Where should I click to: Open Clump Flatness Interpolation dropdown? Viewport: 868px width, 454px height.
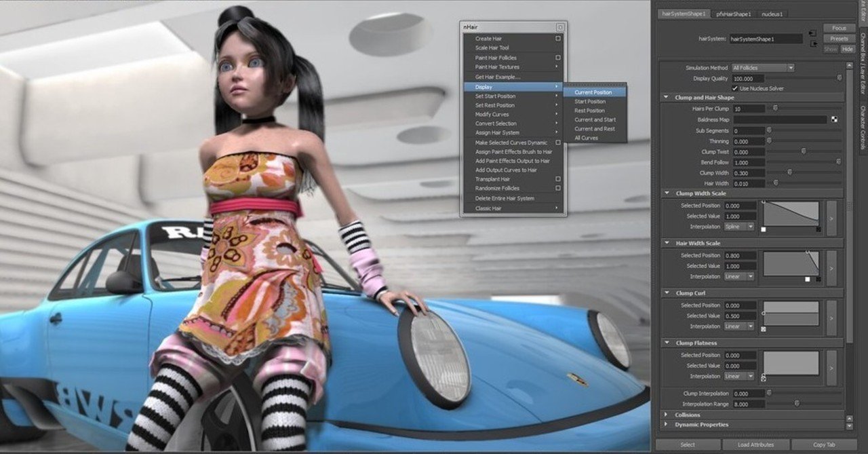(739, 376)
